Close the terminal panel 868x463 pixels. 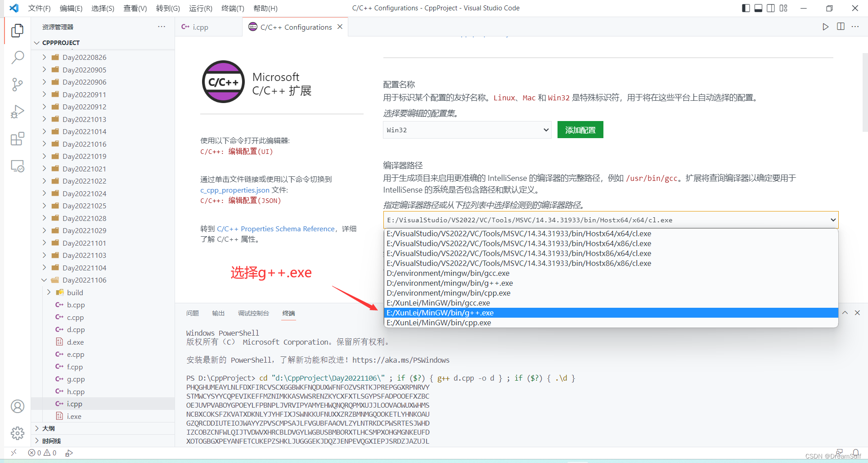(857, 313)
